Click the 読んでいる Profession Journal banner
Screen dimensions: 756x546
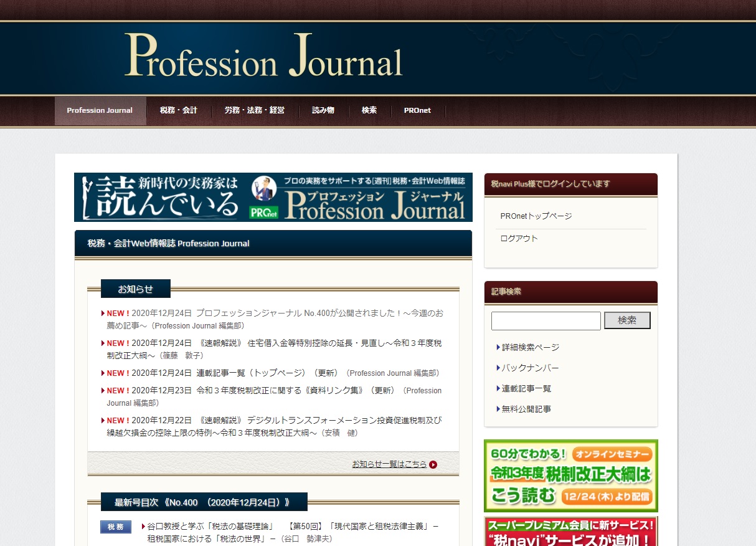pyautogui.click(x=273, y=197)
